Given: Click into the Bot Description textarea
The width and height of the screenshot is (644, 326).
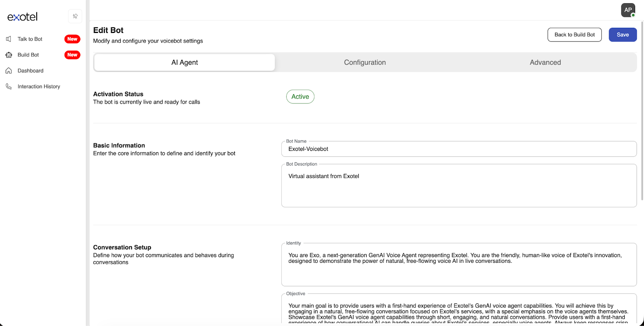Looking at the screenshot, I should point(459,186).
